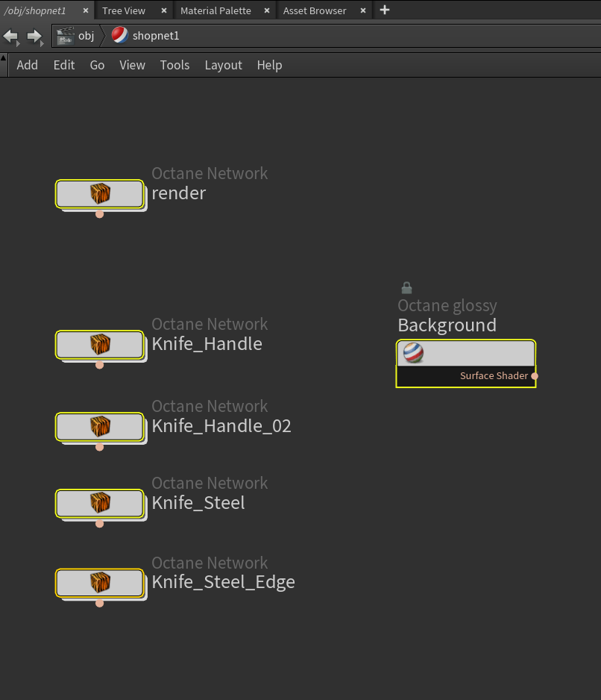
Task: Click the Knife_Steel node icon
Action: tap(100, 503)
